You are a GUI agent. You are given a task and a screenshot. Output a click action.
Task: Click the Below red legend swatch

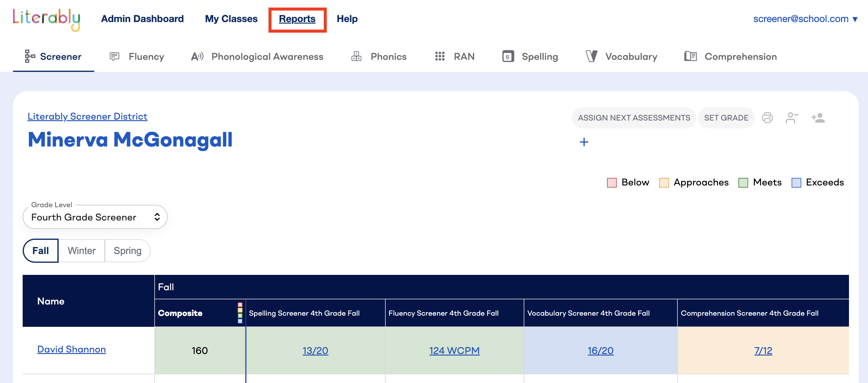tap(612, 182)
